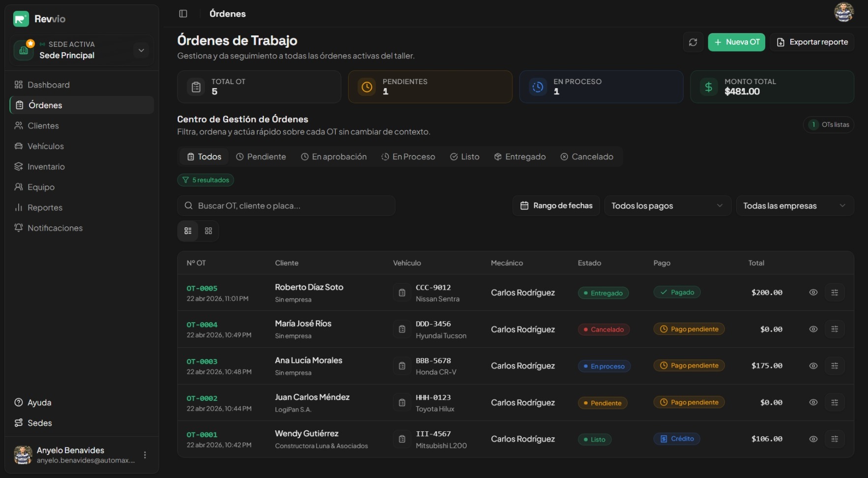This screenshot has width=868, height=478.
Task: Select the Entregado filter tab
Action: [520, 157]
